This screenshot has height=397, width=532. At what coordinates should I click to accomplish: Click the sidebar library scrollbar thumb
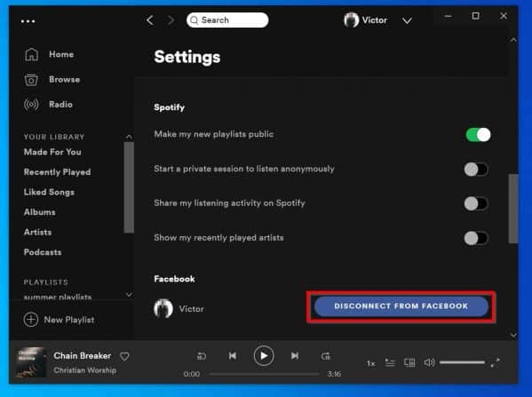[129, 187]
